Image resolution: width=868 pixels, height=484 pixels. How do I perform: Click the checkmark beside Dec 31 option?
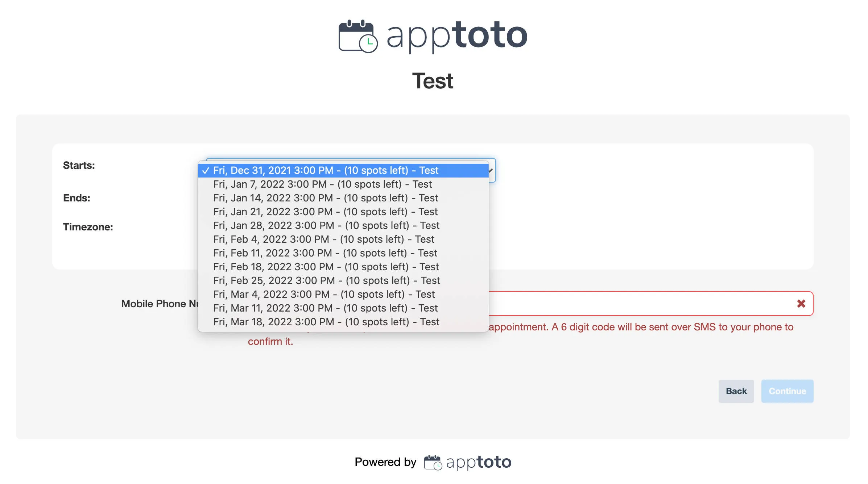pos(206,170)
